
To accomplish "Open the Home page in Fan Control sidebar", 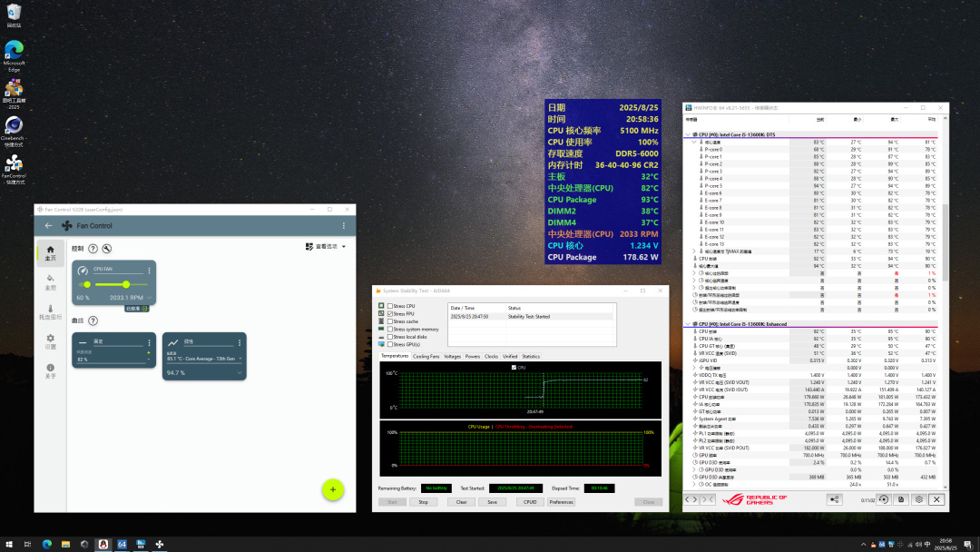I will pos(50,252).
